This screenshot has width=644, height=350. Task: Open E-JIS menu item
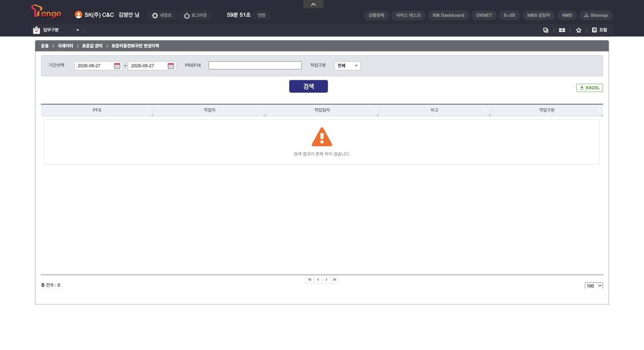509,16
